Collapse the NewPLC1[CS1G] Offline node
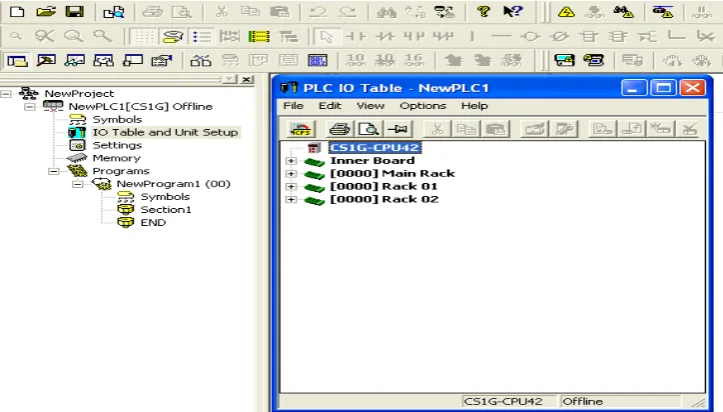 pos(30,106)
